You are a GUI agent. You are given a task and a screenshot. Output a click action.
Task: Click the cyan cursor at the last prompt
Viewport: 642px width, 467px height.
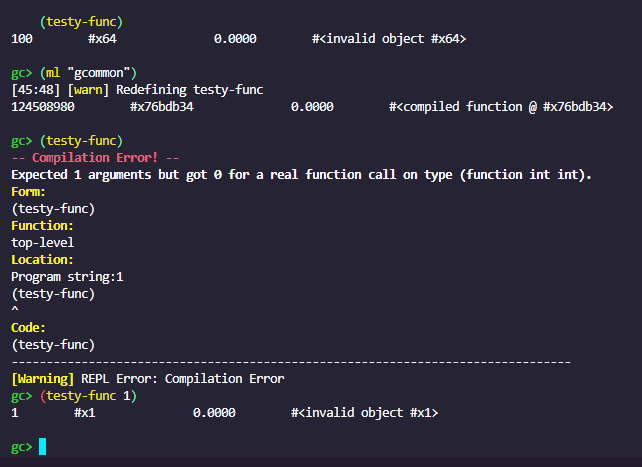point(42,446)
